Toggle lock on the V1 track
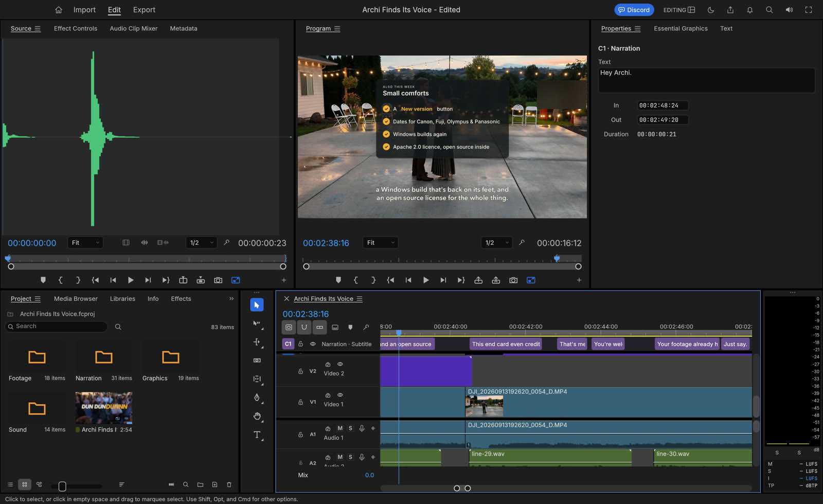This screenshot has height=504, width=823. (x=300, y=402)
